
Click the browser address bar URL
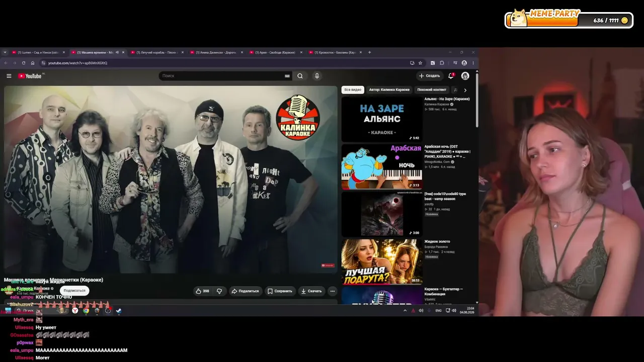pos(77,63)
